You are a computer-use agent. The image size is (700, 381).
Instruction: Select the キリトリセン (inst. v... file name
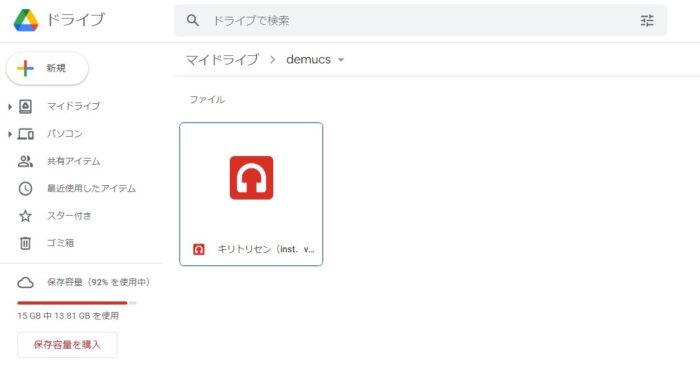266,249
